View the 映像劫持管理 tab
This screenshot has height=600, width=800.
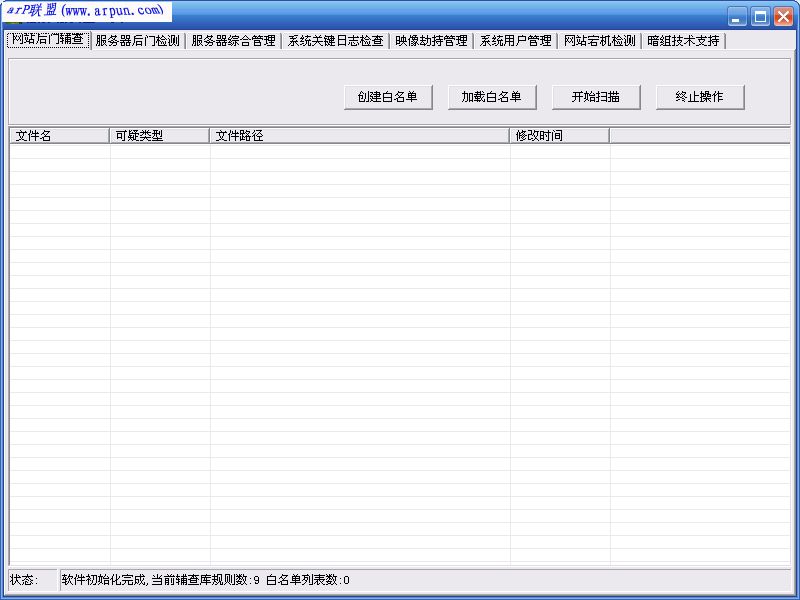pos(432,42)
